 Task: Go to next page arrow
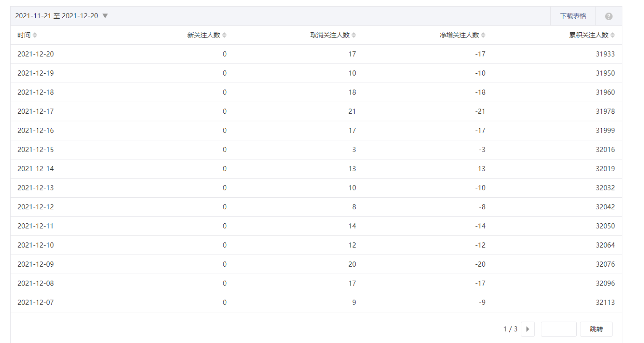tap(528, 329)
